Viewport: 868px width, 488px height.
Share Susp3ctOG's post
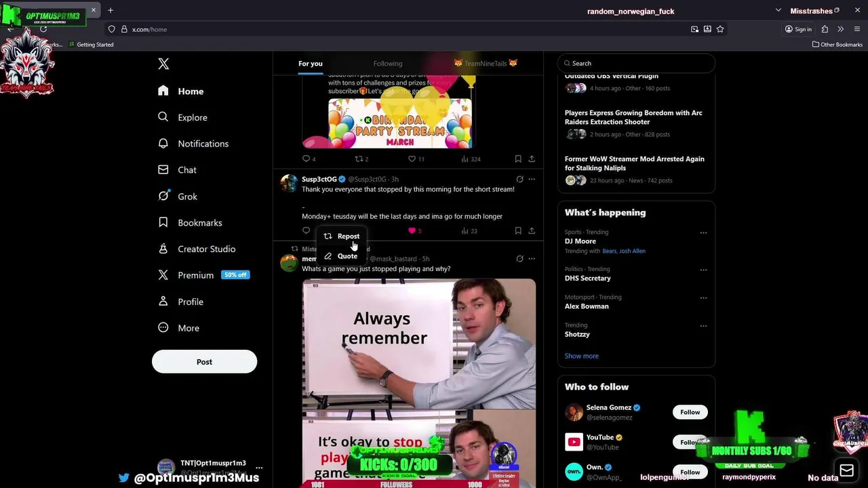(532, 231)
